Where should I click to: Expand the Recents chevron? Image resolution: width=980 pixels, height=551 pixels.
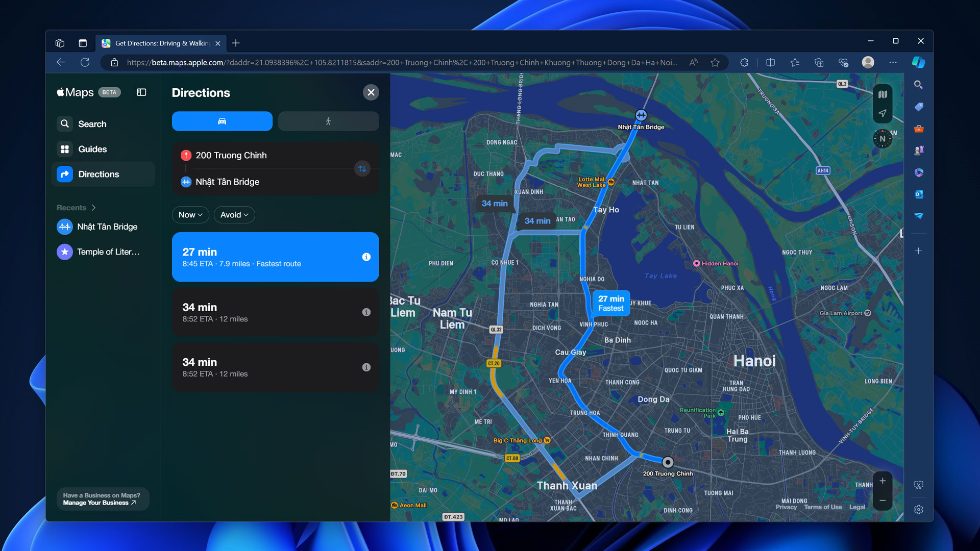pos(93,208)
